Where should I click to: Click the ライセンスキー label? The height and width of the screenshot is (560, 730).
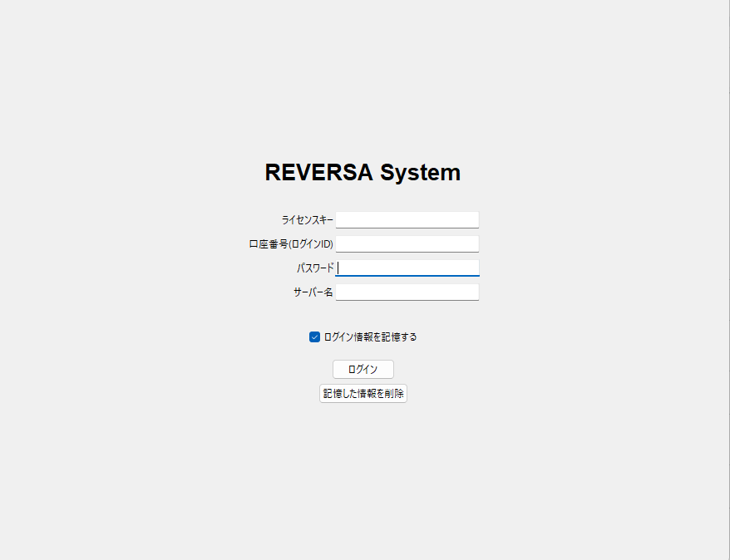[308, 220]
